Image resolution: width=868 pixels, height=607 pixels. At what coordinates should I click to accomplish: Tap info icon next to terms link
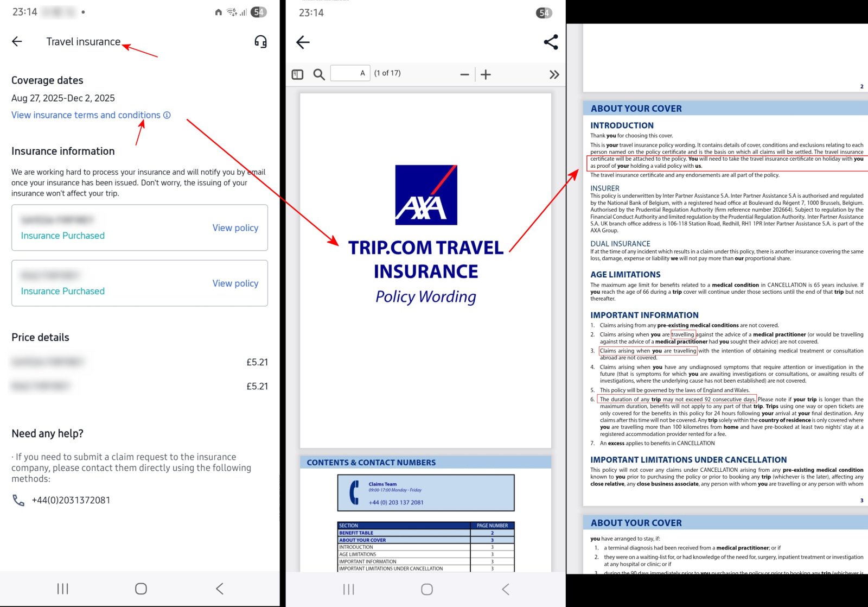click(167, 115)
